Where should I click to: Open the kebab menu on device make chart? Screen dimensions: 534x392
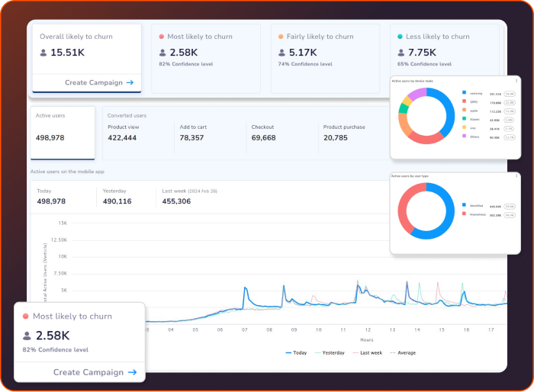click(x=516, y=80)
